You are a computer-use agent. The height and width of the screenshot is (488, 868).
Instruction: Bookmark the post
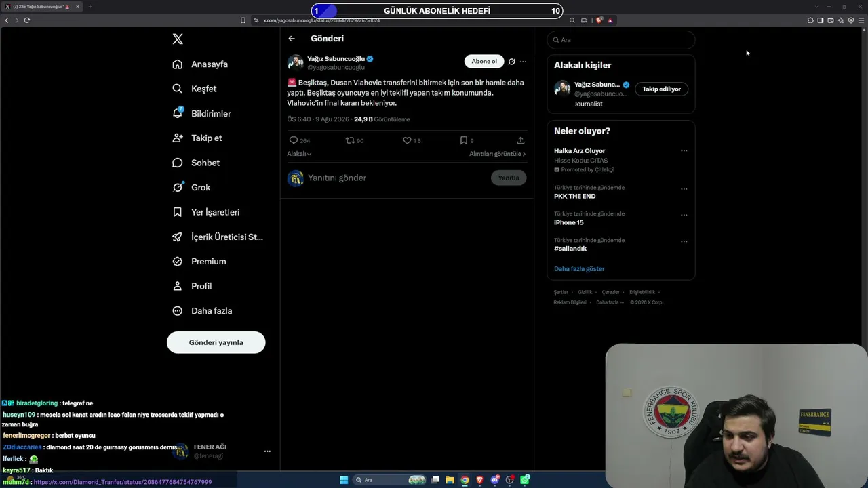point(464,140)
